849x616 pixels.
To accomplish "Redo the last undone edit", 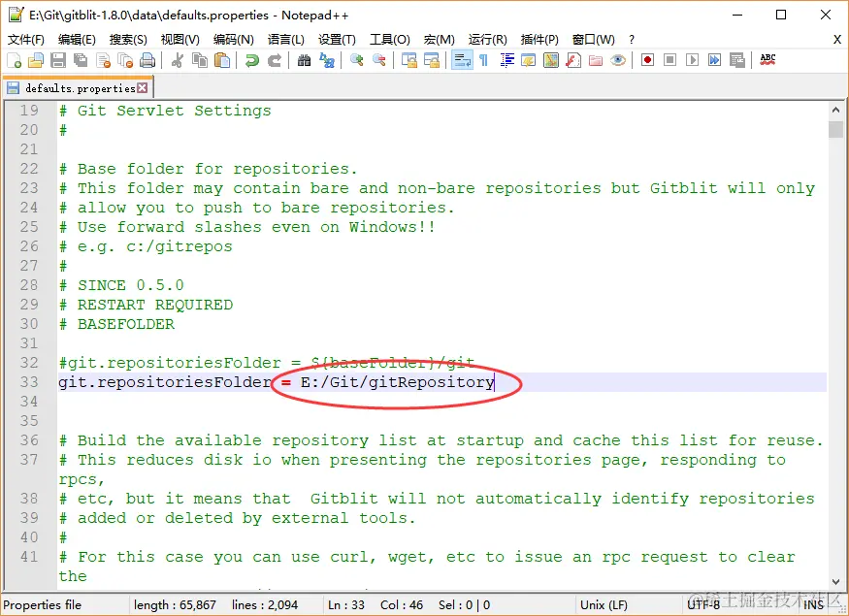I will pos(275,60).
